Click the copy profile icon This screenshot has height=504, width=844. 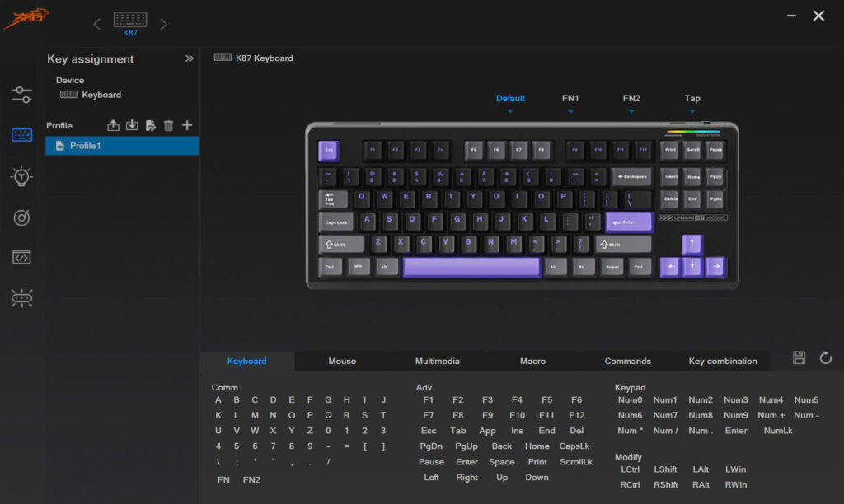pyautogui.click(x=151, y=125)
